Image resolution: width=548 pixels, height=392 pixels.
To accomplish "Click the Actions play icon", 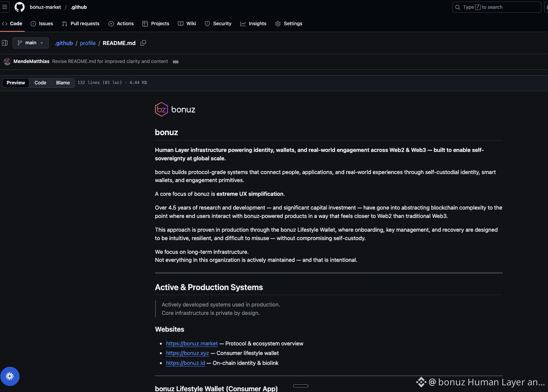I will pos(111,24).
